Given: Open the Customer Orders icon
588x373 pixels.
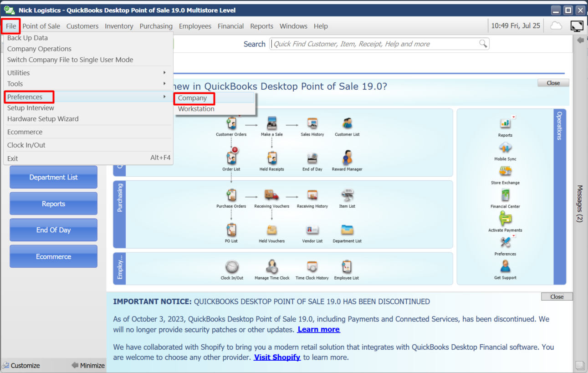Looking at the screenshot, I should tap(231, 123).
